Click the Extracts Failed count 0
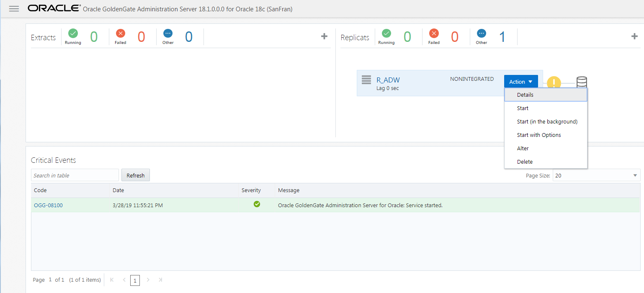 click(142, 37)
